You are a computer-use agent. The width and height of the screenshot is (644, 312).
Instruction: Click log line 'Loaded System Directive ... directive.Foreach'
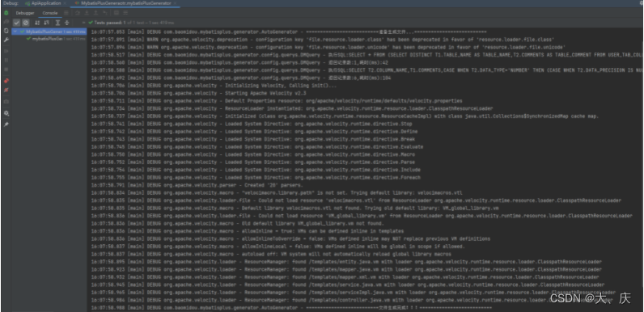point(256,177)
